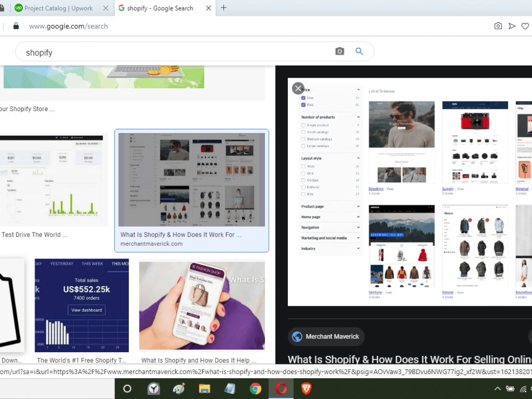Launch the clock app taskbar icon
The width and height of the screenshot is (532, 399).
pos(153,389)
